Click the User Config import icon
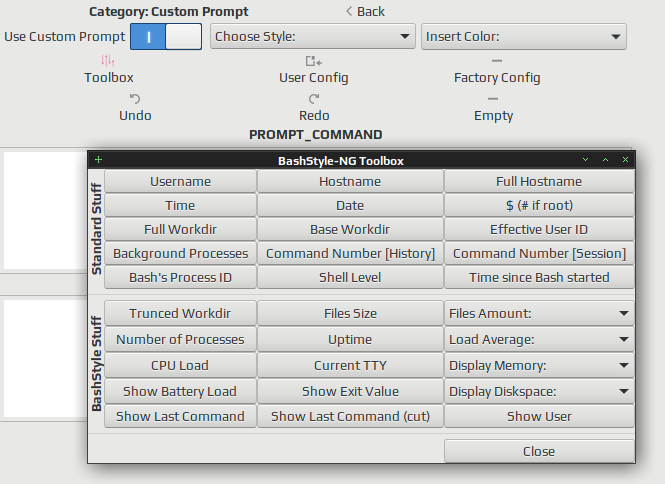 coord(314,61)
